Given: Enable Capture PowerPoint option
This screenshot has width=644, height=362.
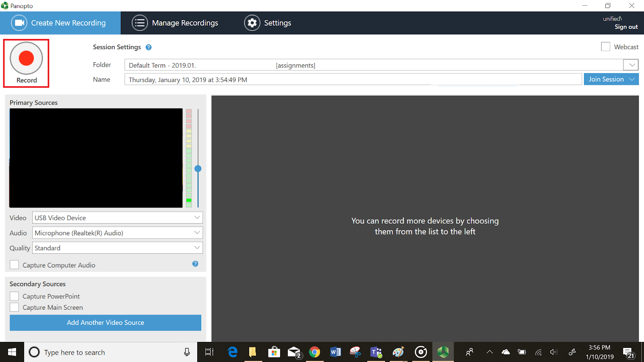Looking at the screenshot, I should click(14, 296).
